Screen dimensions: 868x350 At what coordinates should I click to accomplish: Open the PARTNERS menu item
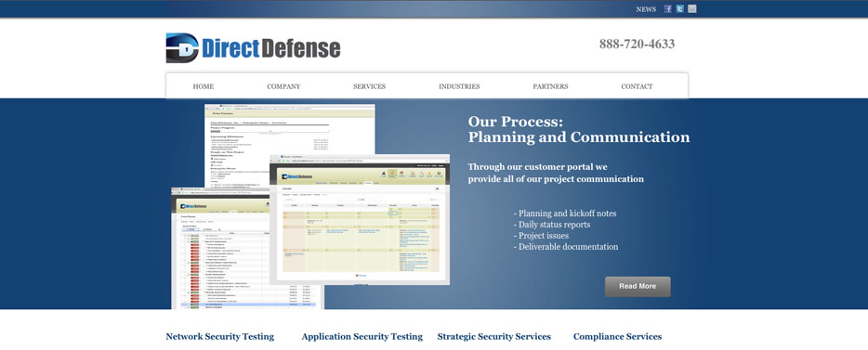click(550, 86)
